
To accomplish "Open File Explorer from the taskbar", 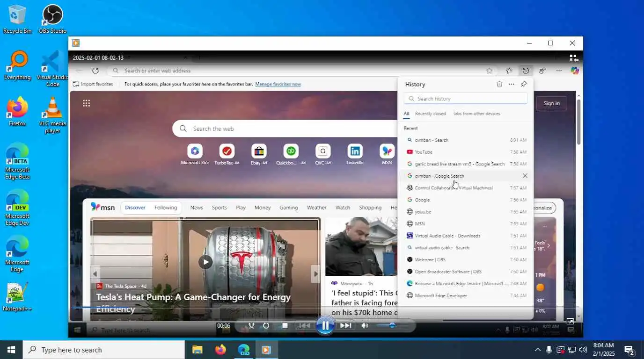I will pyautogui.click(x=197, y=350).
